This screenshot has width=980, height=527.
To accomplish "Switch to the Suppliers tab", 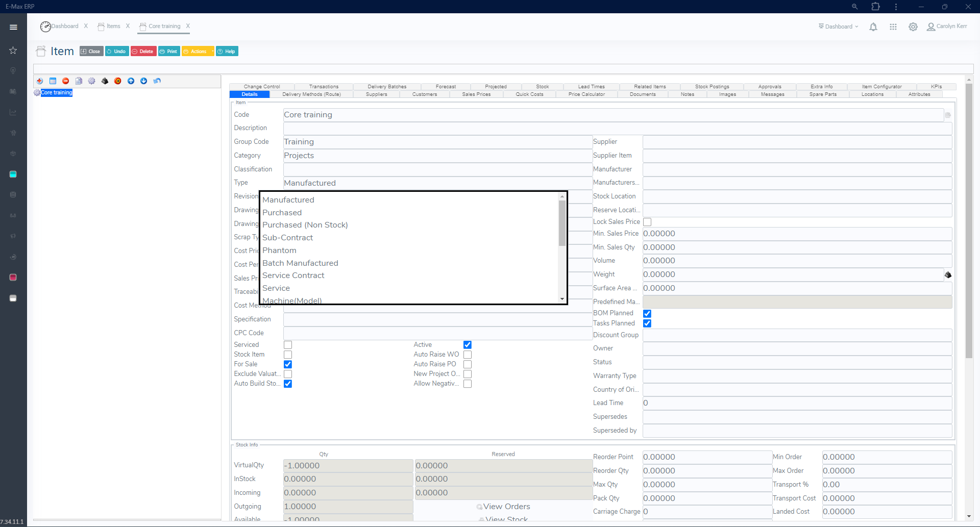I will click(376, 94).
